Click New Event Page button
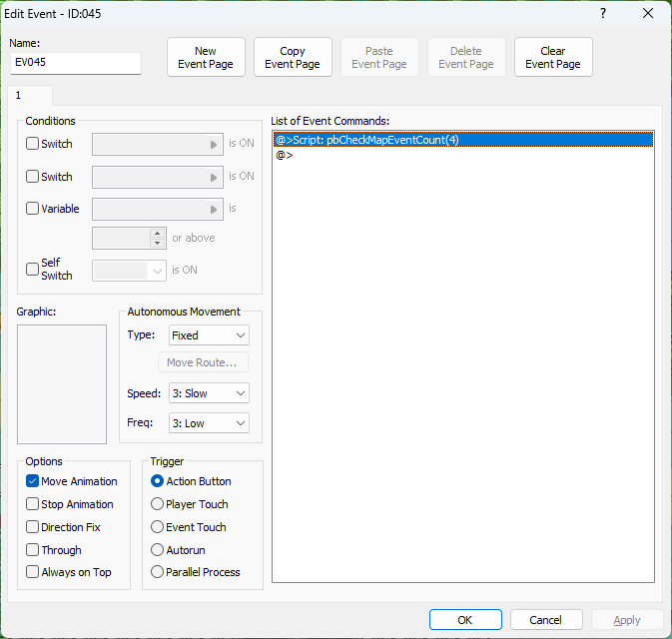Image resolution: width=672 pixels, height=639 pixels. coord(206,58)
